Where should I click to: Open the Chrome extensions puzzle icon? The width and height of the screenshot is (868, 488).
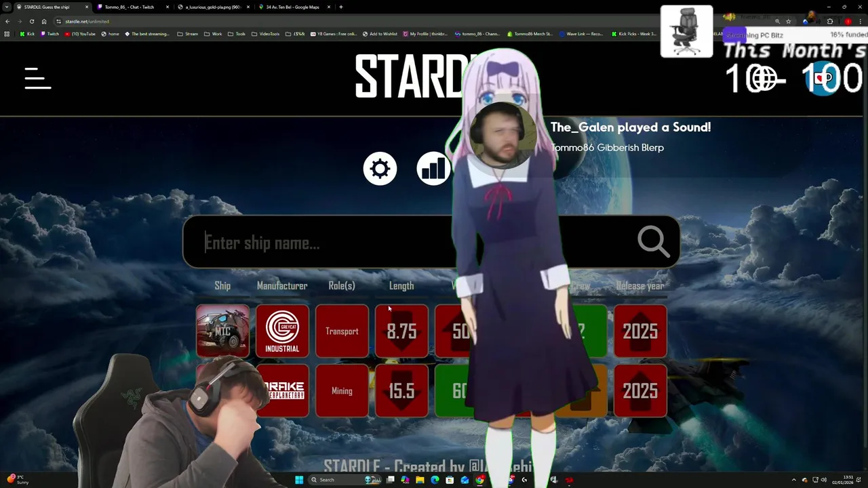click(830, 21)
